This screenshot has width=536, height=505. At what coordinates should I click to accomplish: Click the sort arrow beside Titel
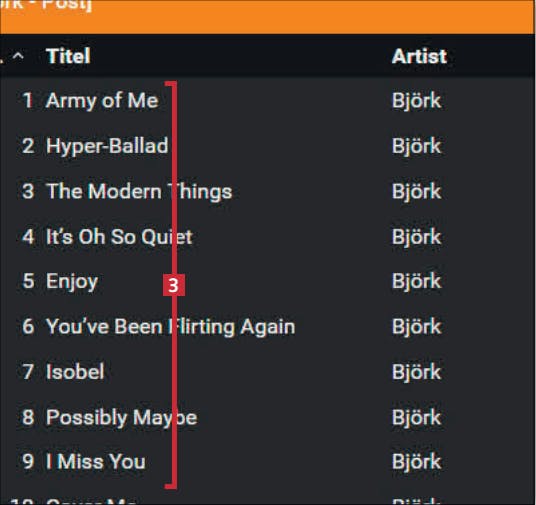18,56
